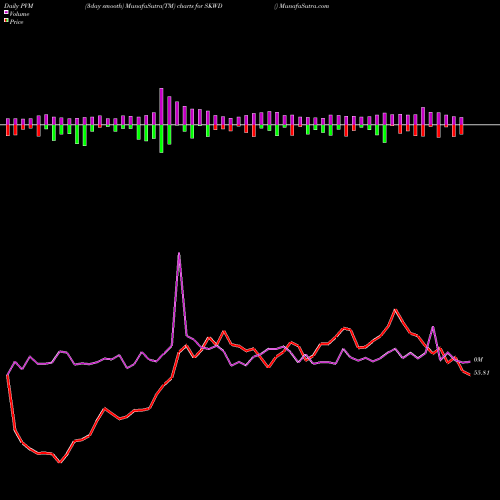Select the Volume legend label
Image resolution: width=500 pixels, height=500 pixels.
tap(19, 14)
